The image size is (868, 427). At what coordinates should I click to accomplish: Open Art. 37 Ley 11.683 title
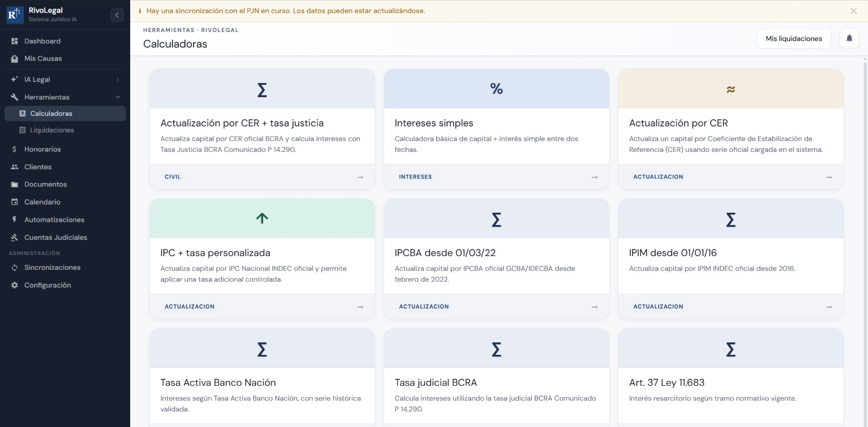[x=667, y=383]
